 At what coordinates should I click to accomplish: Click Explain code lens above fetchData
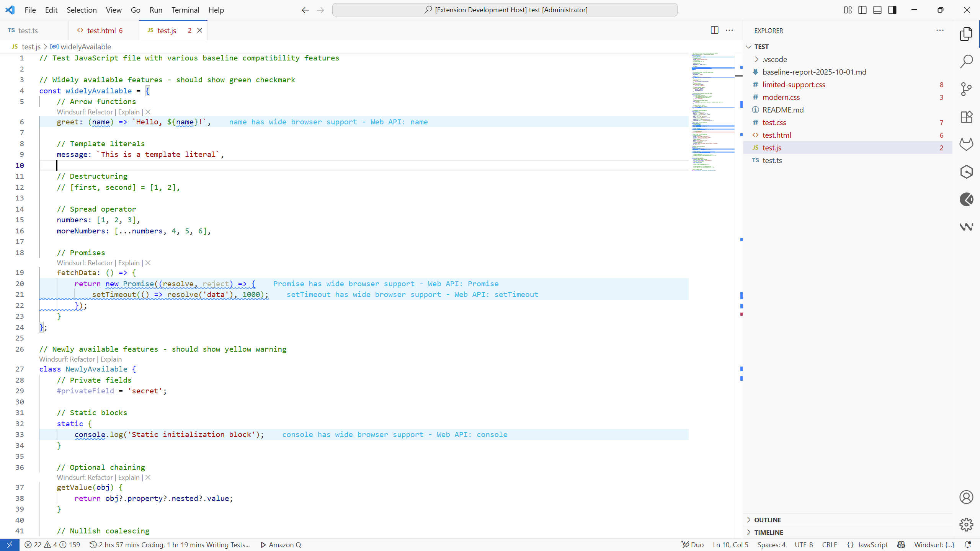[129, 263]
